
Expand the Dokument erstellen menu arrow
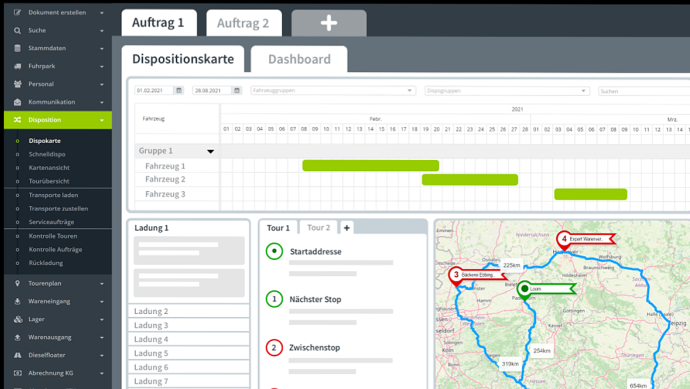point(102,13)
